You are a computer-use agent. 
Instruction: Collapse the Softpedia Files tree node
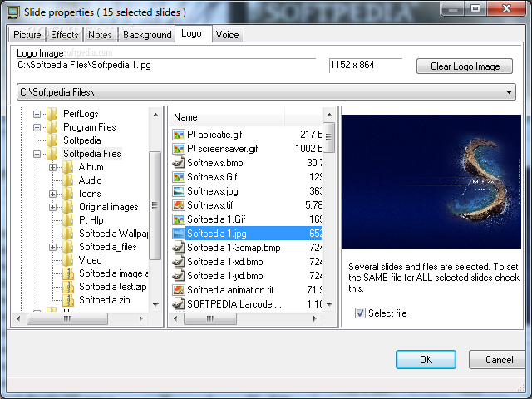pos(37,155)
